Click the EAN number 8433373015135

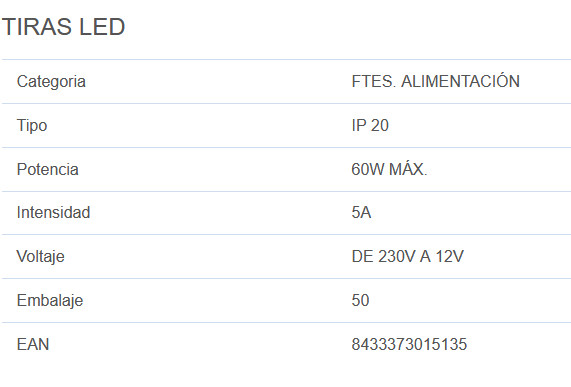409,344
